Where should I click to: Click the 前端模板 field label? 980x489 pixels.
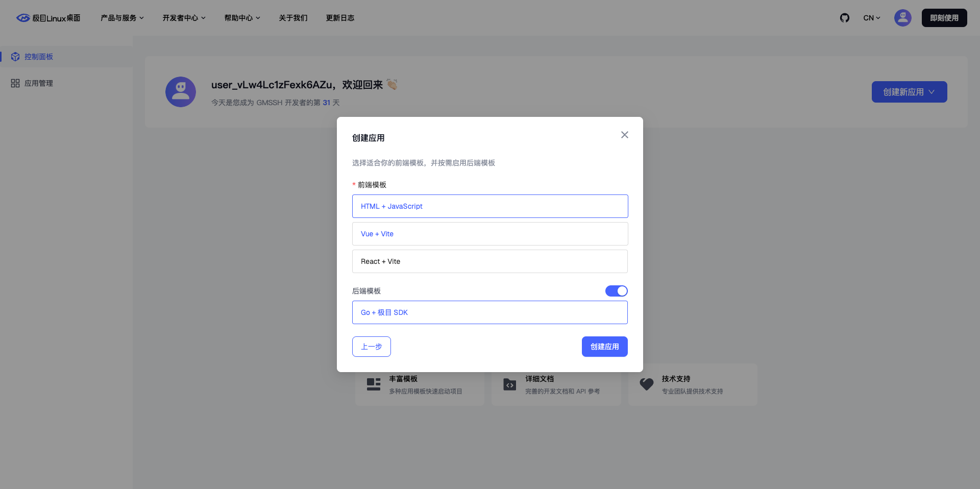point(372,185)
